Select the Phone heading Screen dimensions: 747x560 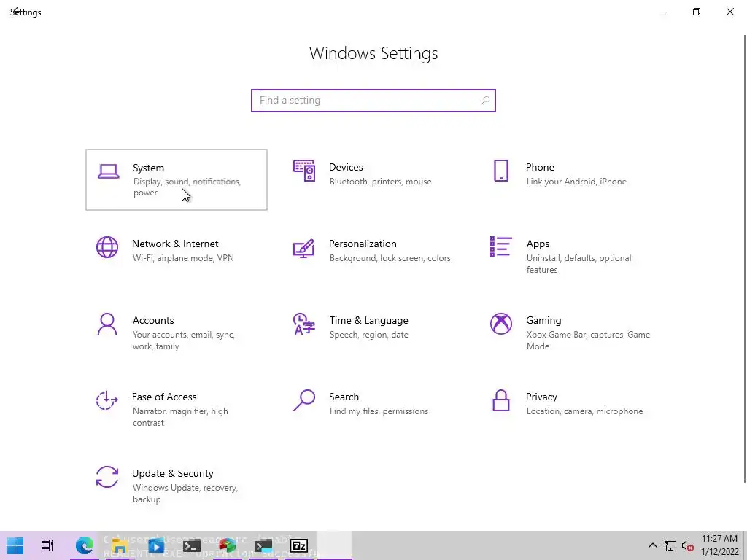pos(540,167)
